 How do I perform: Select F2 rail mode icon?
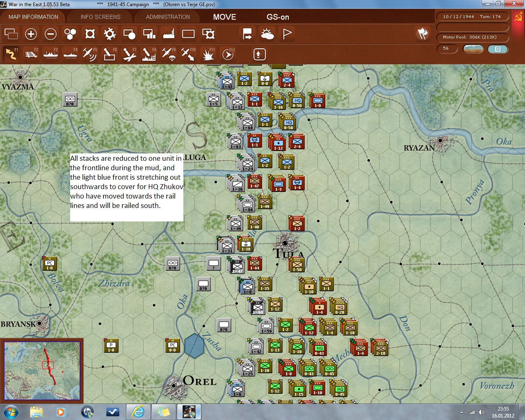click(31, 54)
